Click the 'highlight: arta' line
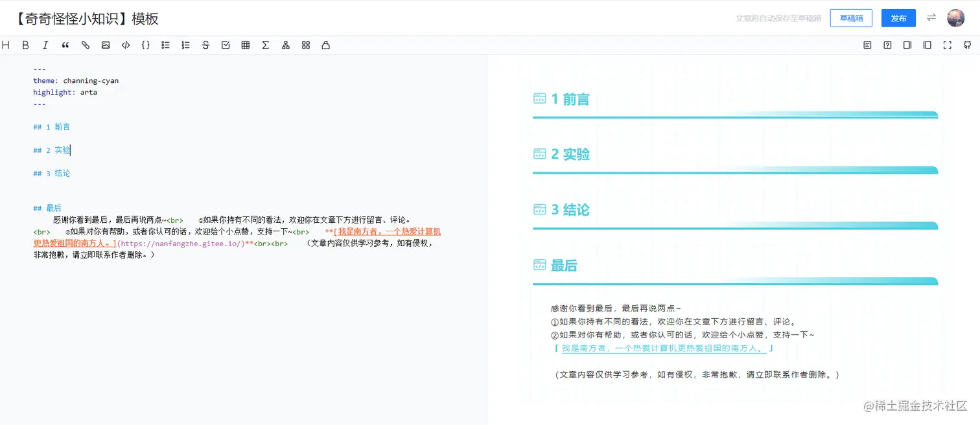980x425 pixels. [65, 93]
